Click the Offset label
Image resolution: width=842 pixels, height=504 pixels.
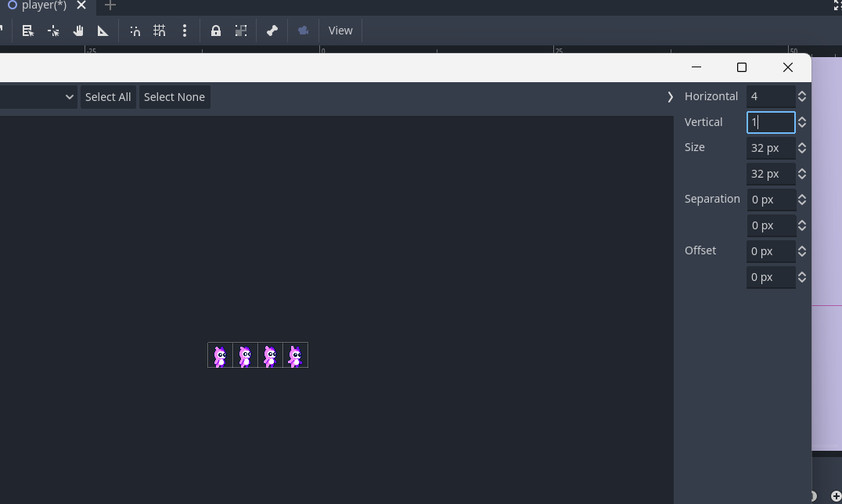pos(700,250)
